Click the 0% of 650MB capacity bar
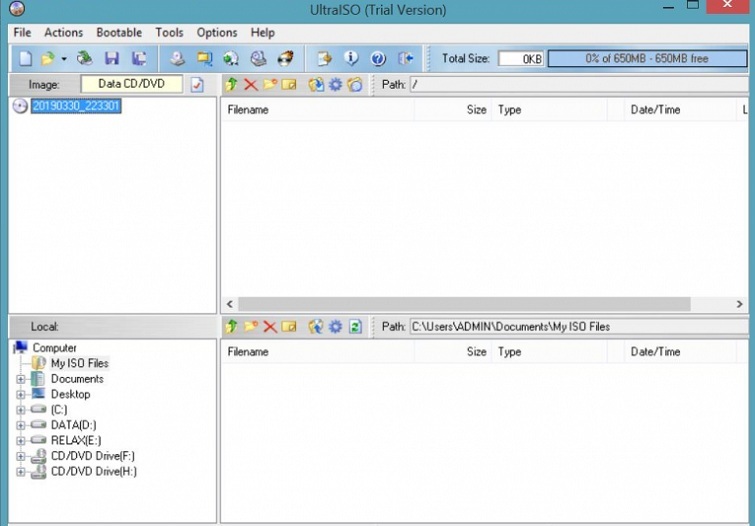Image resolution: width=755 pixels, height=526 pixels. (x=647, y=59)
